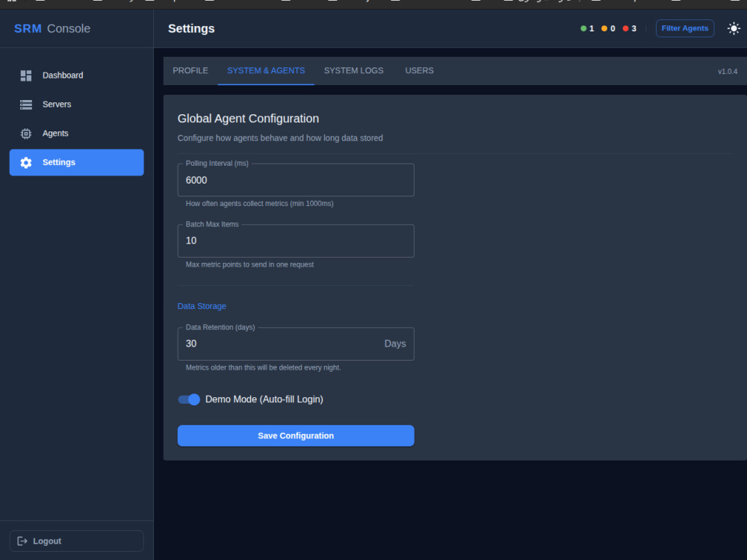Screen dimensions: 747x560
Task: Select the System & Agents tab
Action: pos(266,70)
